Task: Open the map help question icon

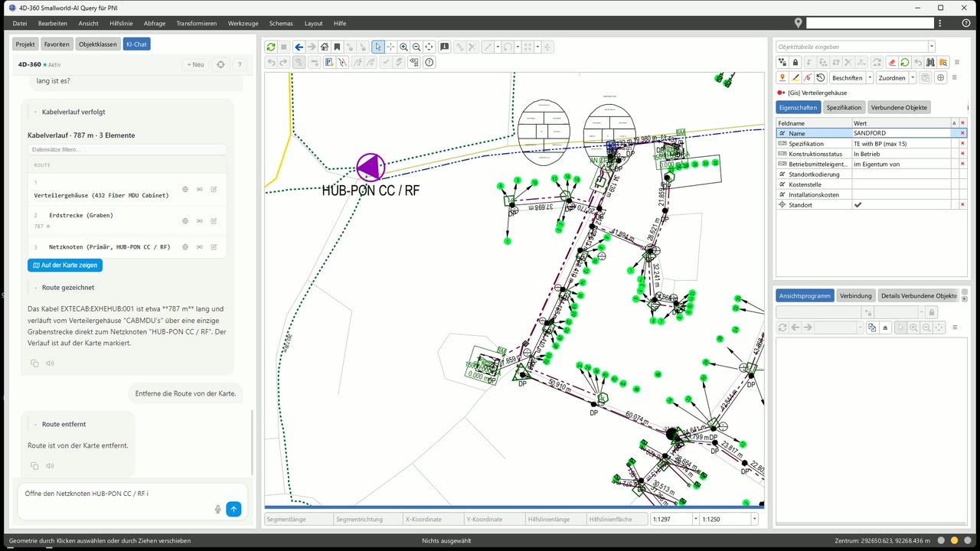Action: click(x=429, y=62)
